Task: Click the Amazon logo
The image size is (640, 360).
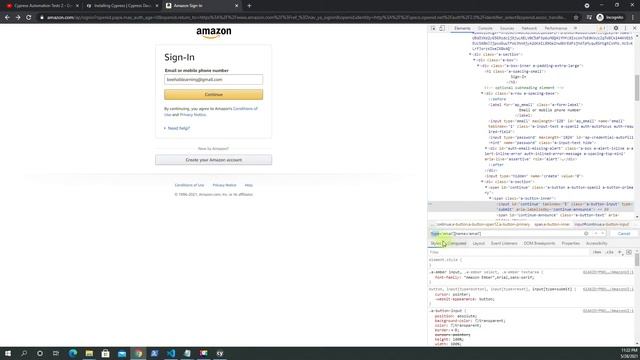Action: [x=213, y=33]
